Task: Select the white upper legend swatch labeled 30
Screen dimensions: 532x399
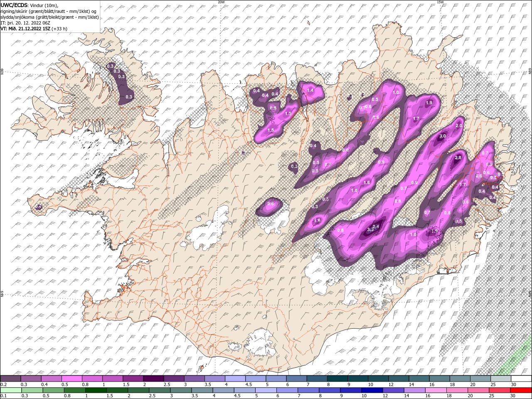Action: click(521, 379)
